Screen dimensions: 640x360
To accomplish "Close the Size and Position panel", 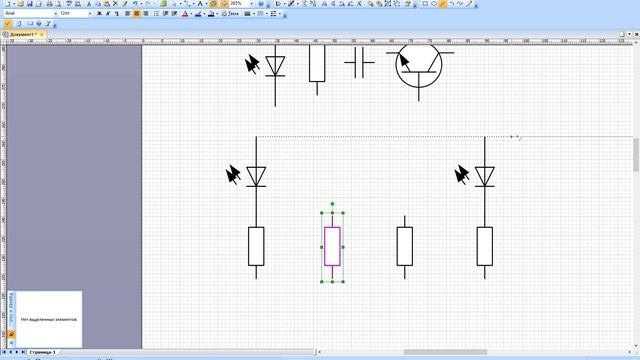I will [11, 343].
